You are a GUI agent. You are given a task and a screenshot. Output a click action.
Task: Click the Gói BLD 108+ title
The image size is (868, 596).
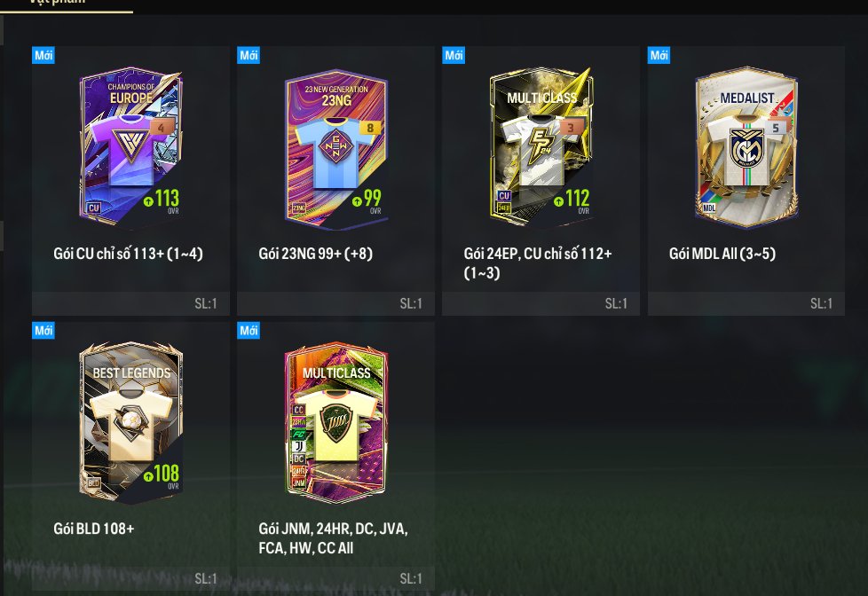(93, 529)
